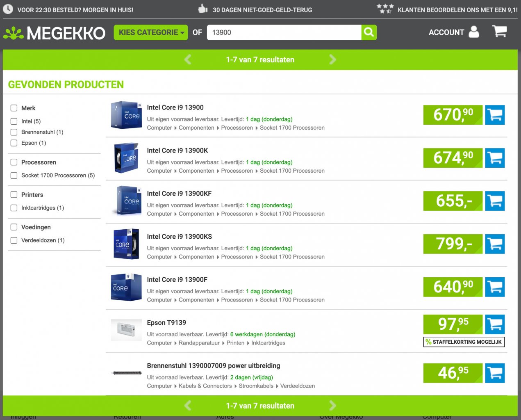This screenshot has height=420, width=521.
Task: Open the shopping cart in header
Action: (499, 32)
